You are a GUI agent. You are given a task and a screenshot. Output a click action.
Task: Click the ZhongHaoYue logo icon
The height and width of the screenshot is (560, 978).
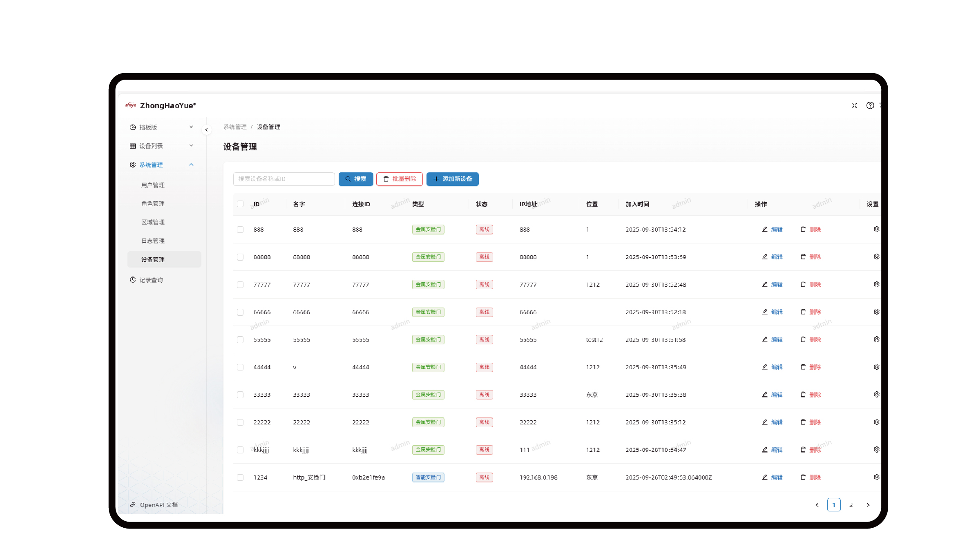click(130, 105)
